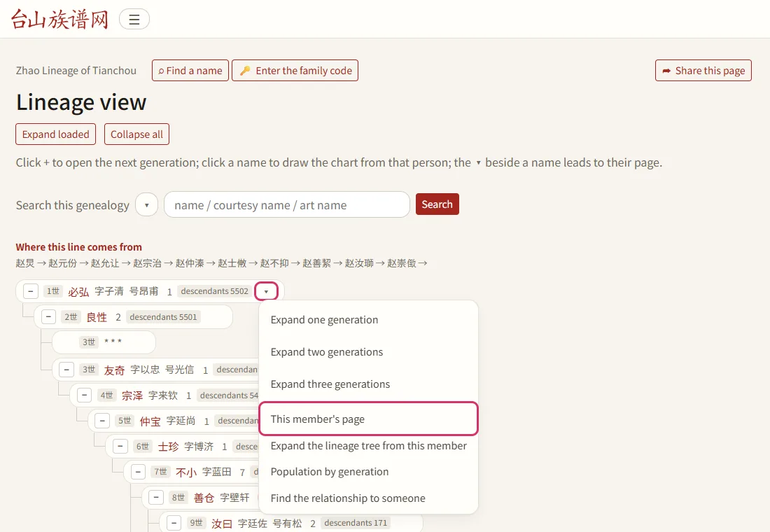Click the name 宗泽 in the tree
This screenshot has height=532, width=770.
[x=132, y=395]
